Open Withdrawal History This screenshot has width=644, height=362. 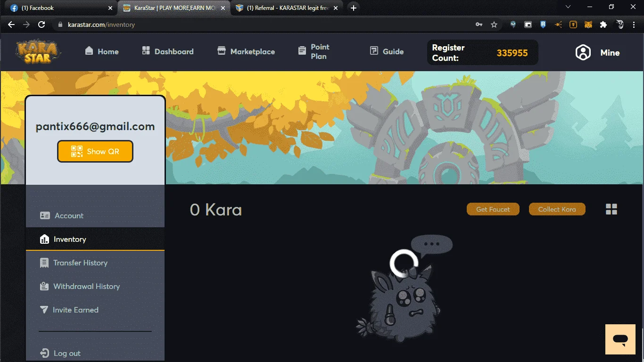click(95, 286)
